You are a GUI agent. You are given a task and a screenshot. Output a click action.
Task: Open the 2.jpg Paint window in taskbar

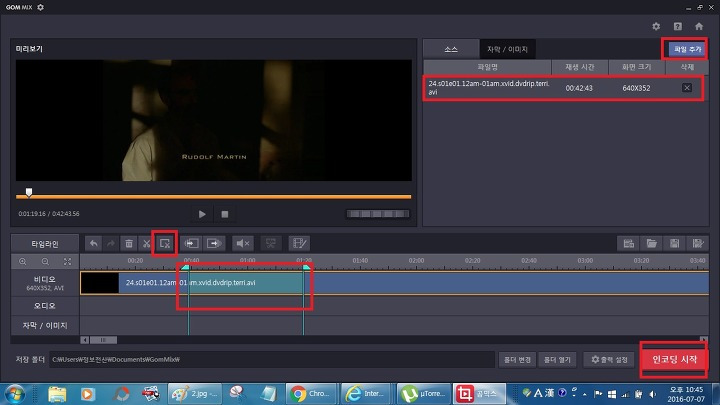pyautogui.click(x=194, y=394)
